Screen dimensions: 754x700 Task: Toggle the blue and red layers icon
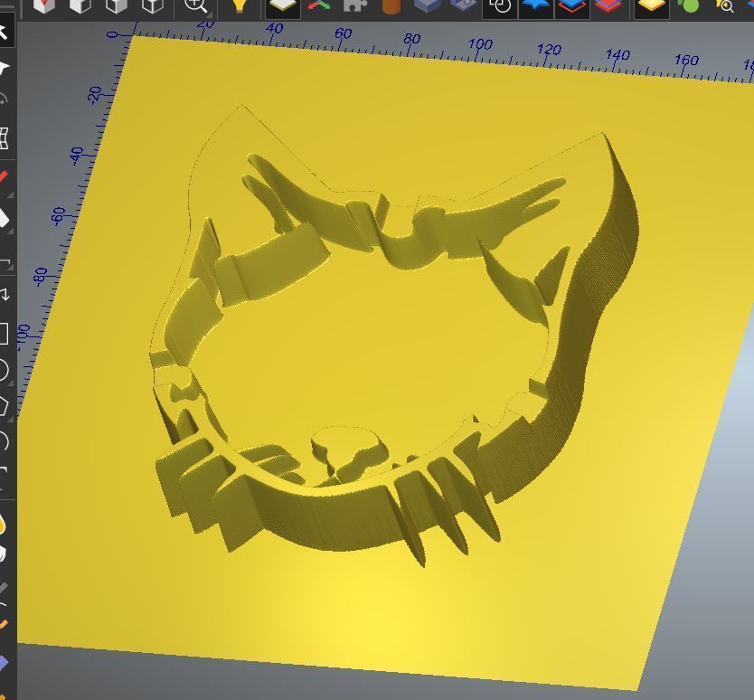572,6
